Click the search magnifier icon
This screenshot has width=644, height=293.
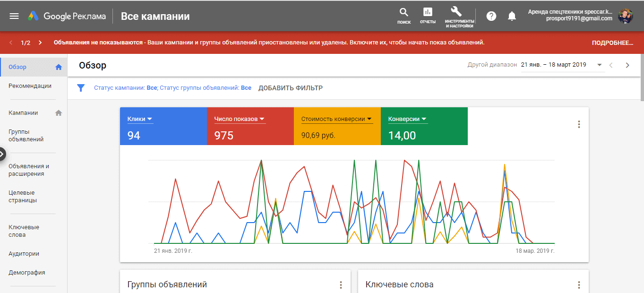tap(404, 13)
